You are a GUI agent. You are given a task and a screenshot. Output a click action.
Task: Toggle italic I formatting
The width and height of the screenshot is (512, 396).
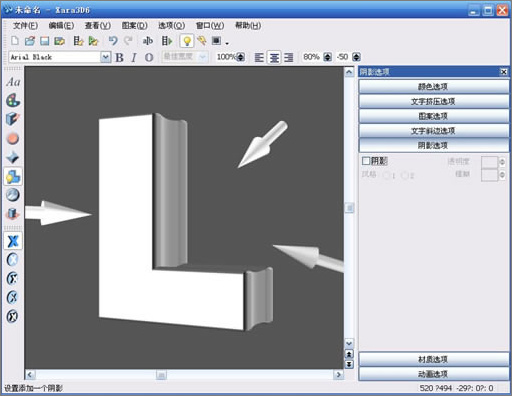[x=134, y=57]
